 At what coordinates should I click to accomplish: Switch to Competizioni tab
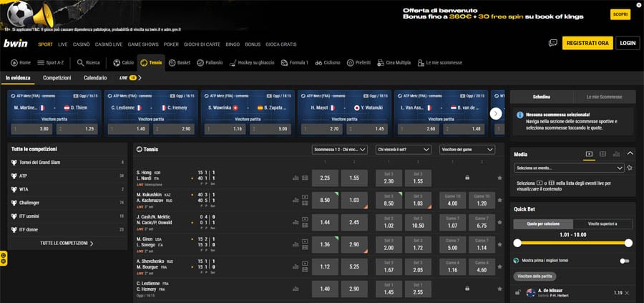coord(57,77)
